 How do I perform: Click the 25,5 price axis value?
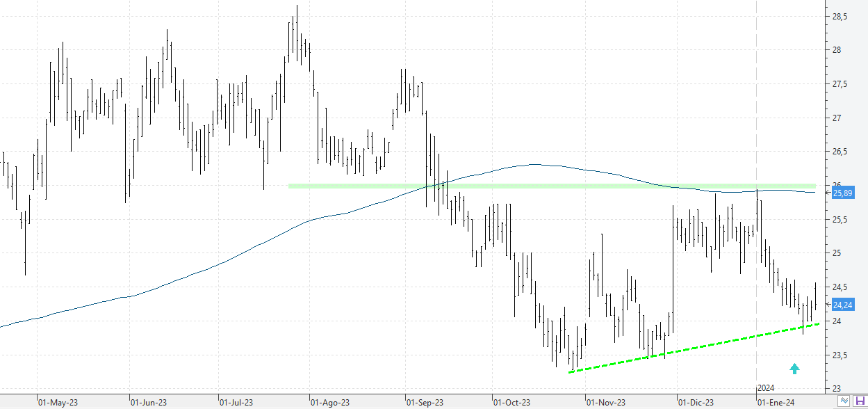[841, 220]
